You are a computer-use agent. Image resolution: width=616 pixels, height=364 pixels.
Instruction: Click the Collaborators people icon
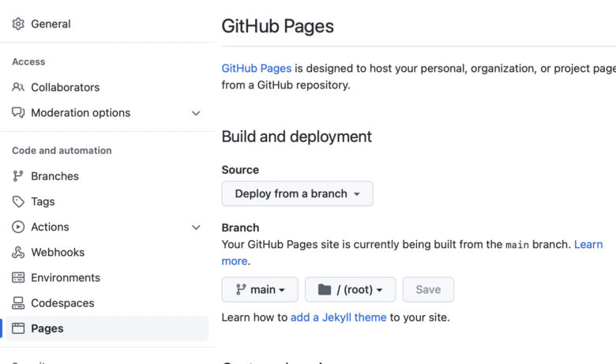[x=18, y=87]
